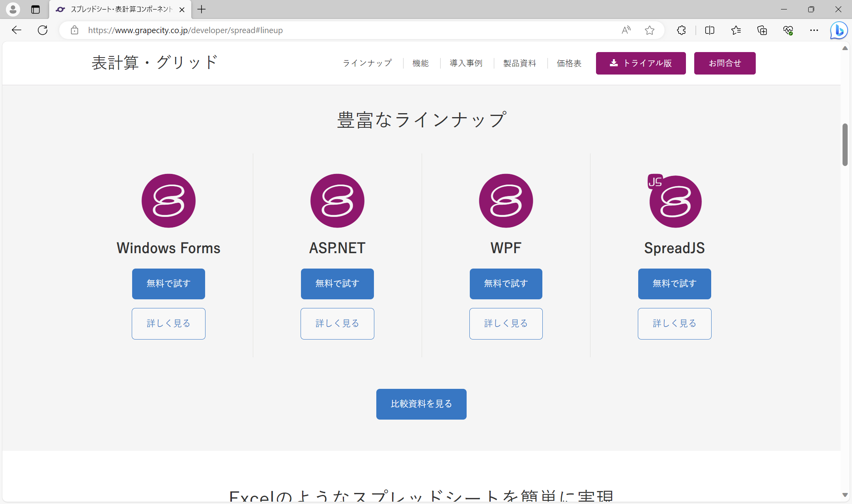Toggle split screen view icon

coord(710,30)
